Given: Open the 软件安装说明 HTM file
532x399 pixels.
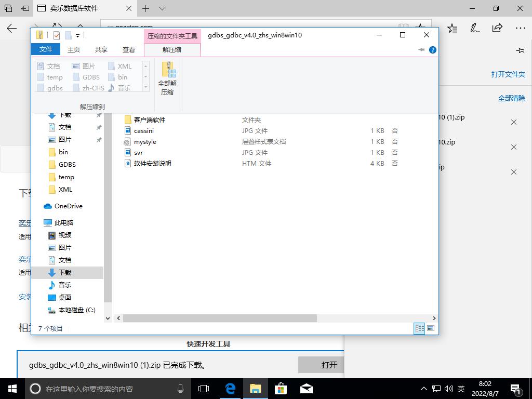Looking at the screenshot, I should click(x=152, y=164).
